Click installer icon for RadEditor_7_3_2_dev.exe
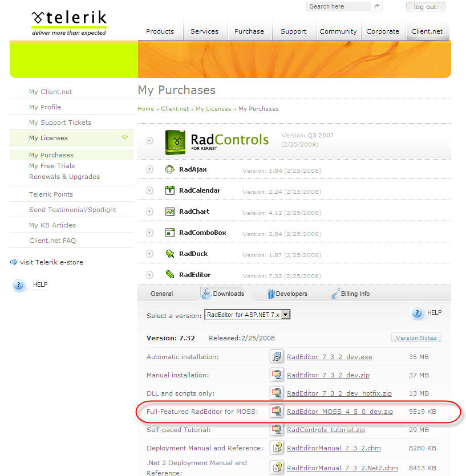 277,356
